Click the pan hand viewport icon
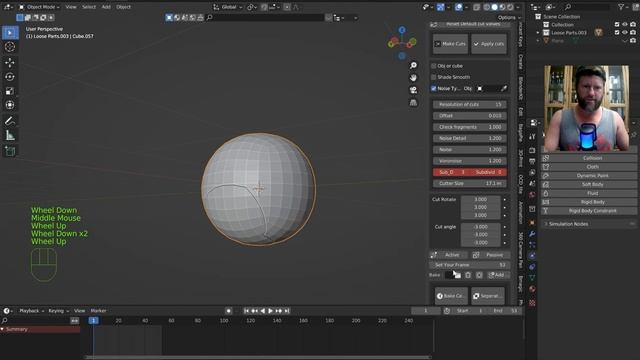This screenshot has height=360, width=640. [x=413, y=78]
